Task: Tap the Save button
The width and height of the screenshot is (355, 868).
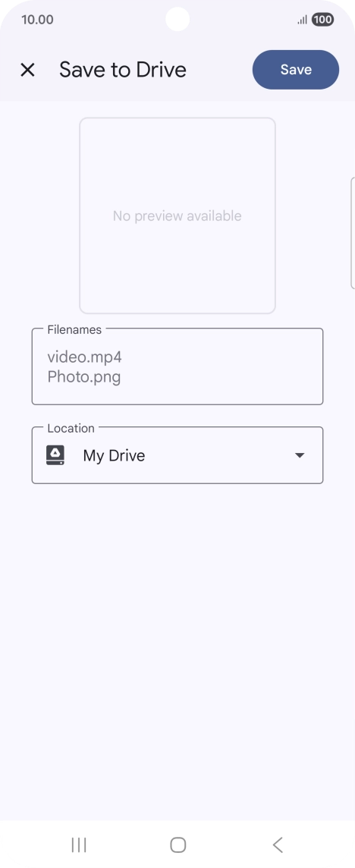Action: click(x=296, y=70)
